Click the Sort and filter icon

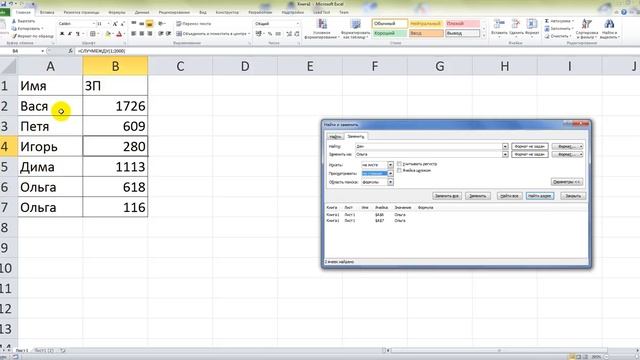pyautogui.click(x=587, y=24)
